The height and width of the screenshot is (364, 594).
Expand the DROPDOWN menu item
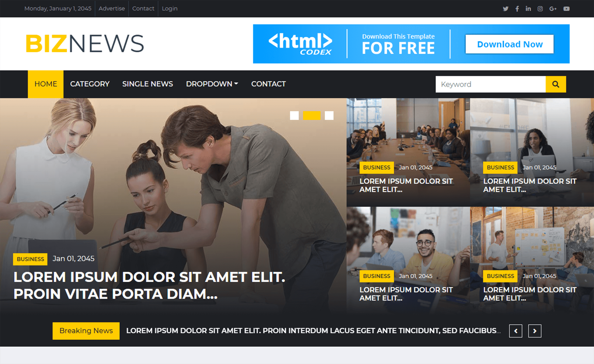coord(212,83)
